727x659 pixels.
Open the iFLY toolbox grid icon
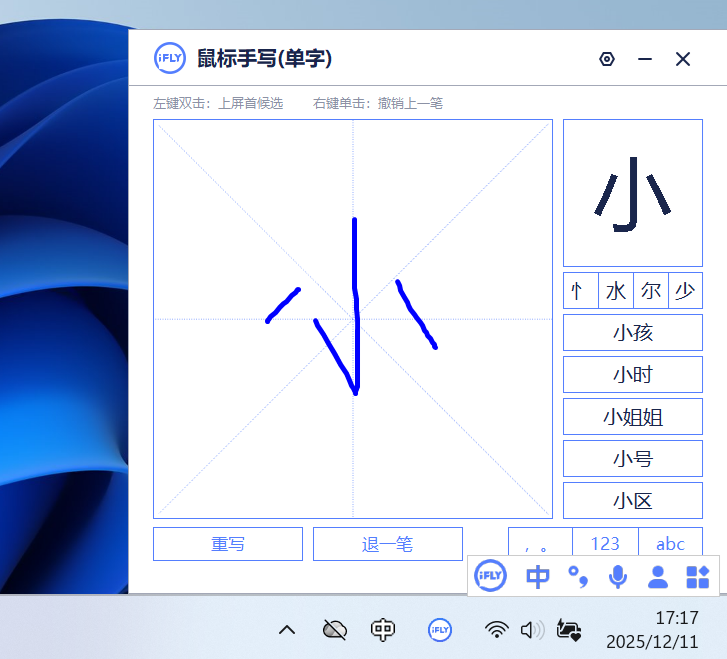click(x=697, y=576)
